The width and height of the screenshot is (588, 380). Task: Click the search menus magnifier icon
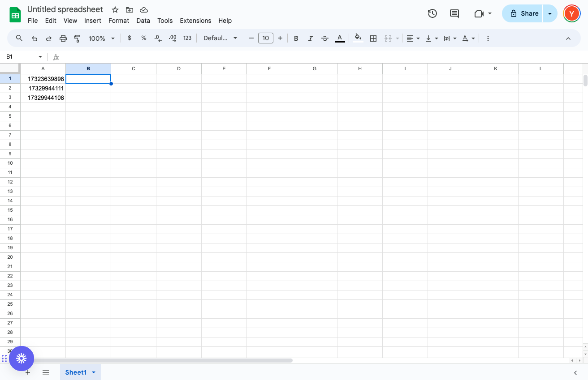coord(19,38)
